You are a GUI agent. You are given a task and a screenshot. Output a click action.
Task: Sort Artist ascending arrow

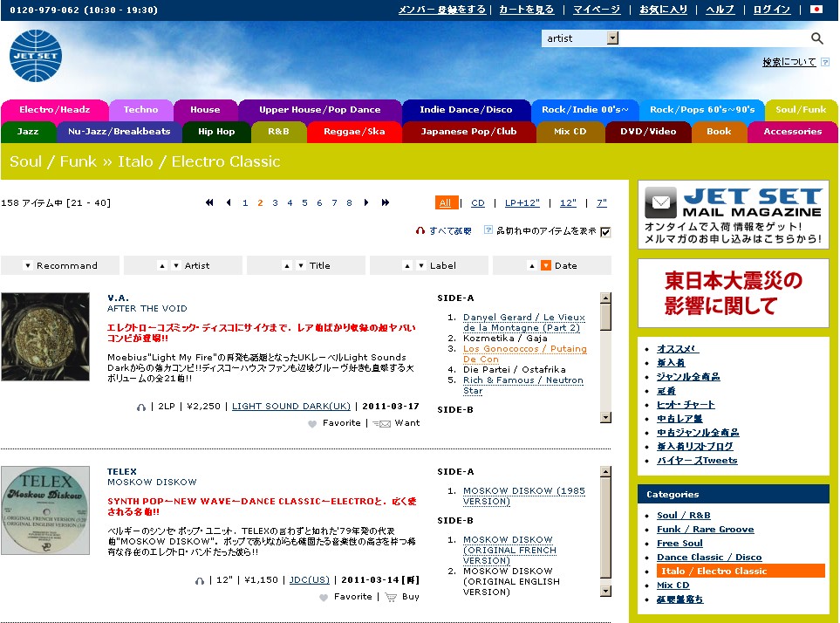pyautogui.click(x=161, y=266)
